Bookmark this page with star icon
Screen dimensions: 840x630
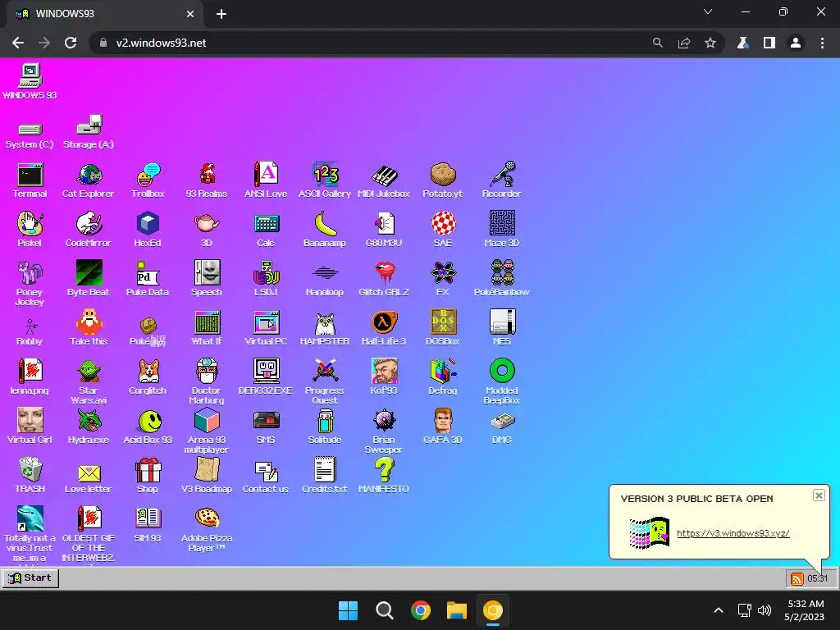tap(710, 43)
